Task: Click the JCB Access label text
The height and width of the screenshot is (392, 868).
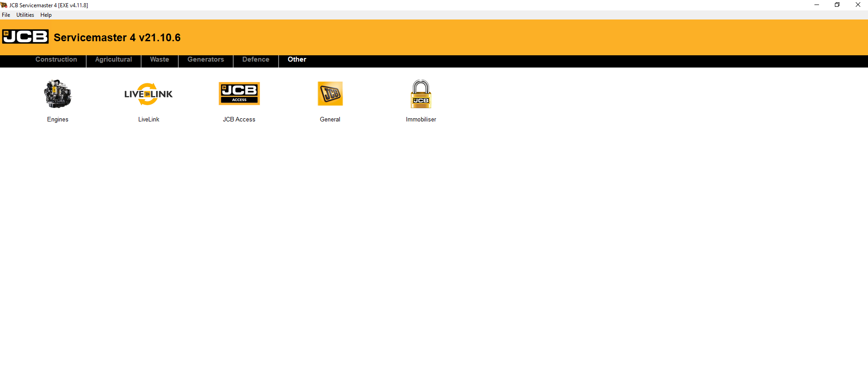Action: click(x=239, y=120)
